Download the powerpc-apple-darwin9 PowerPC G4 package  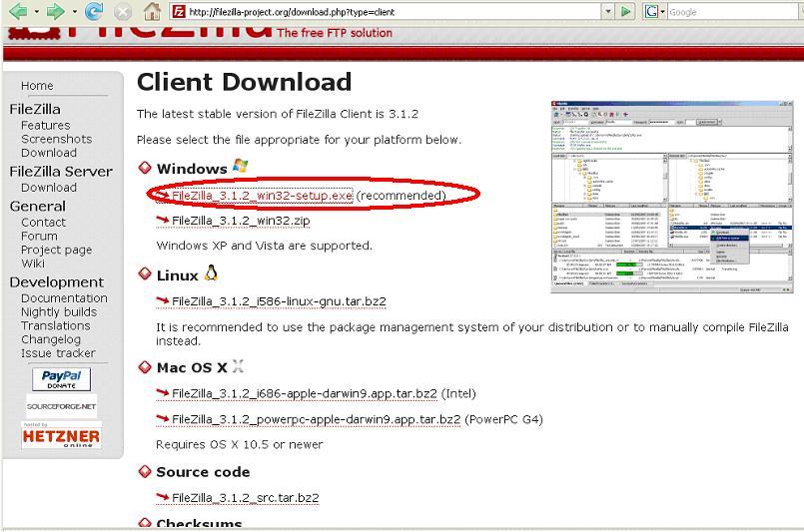(316, 420)
